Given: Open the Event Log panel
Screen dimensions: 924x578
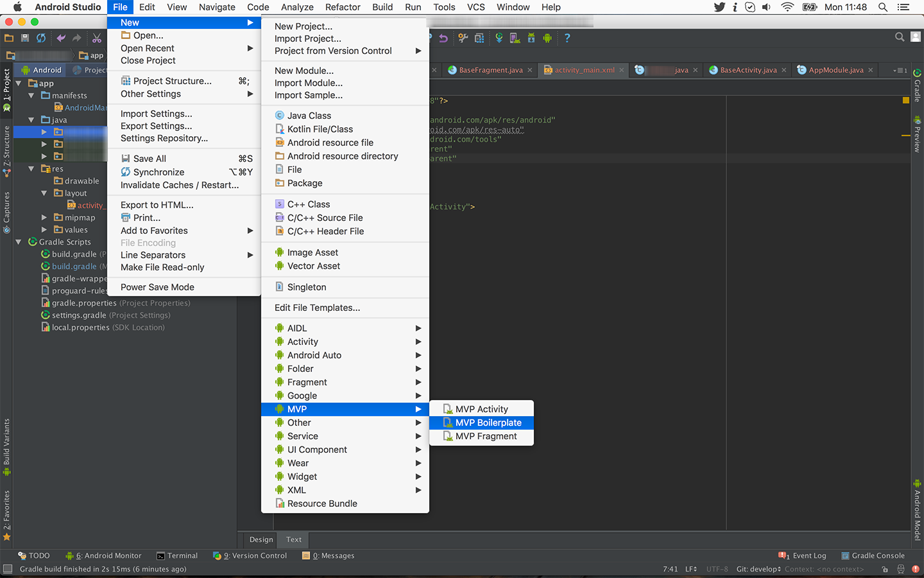Looking at the screenshot, I should [x=802, y=556].
